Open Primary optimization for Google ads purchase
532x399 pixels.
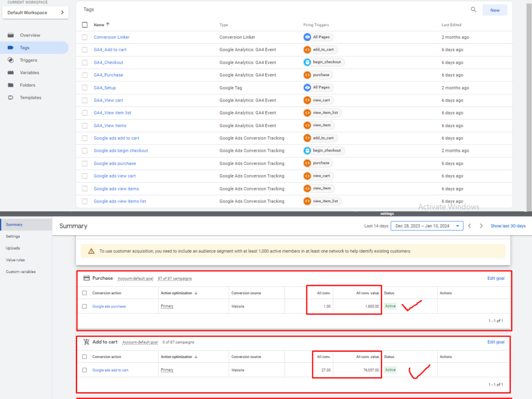coord(167,306)
